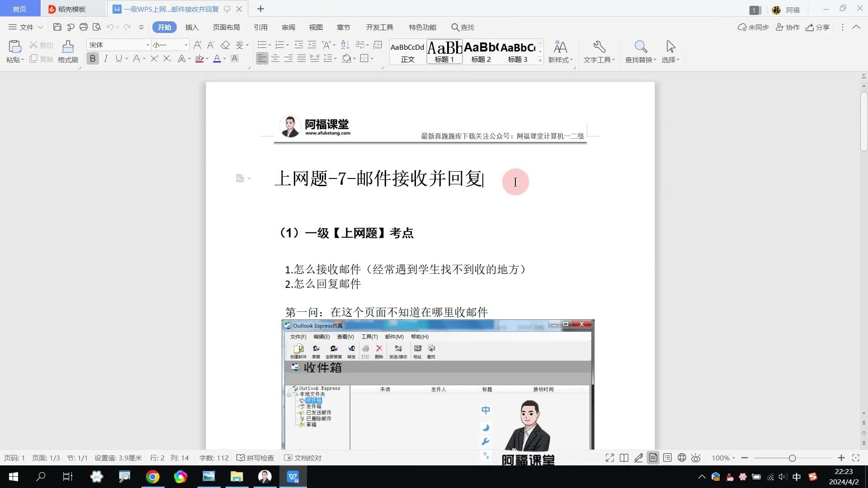Open the font name 宋体 dropdown
This screenshot has height=488, width=868.
[x=147, y=45]
